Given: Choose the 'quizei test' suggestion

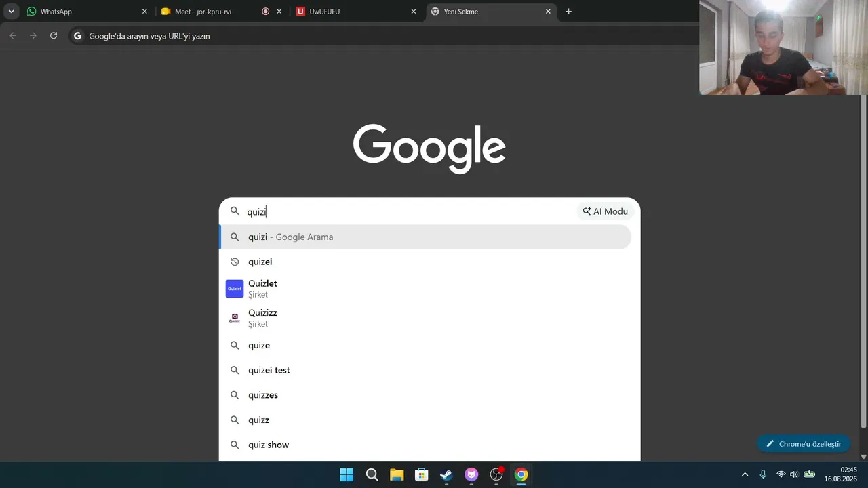Looking at the screenshot, I should pos(426,370).
